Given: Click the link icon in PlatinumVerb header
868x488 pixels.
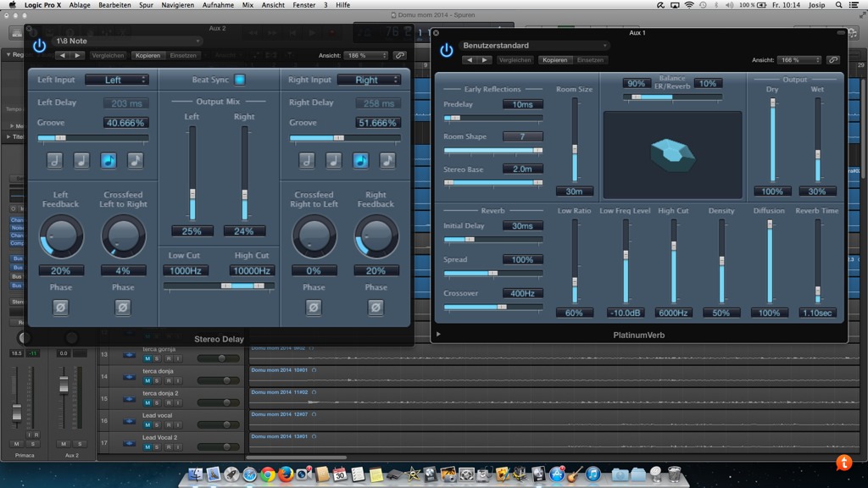Looking at the screenshot, I should pyautogui.click(x=833, y=60).
